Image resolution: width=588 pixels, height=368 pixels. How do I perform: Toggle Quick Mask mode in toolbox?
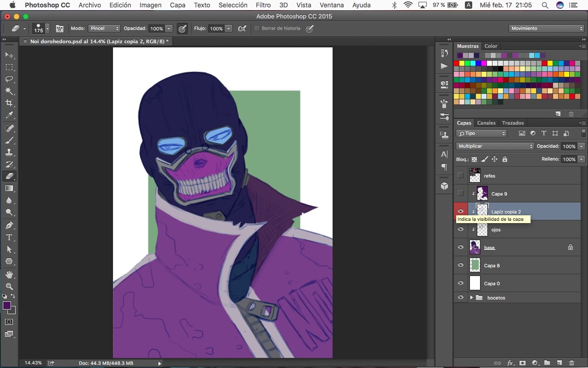click(9, 322)
